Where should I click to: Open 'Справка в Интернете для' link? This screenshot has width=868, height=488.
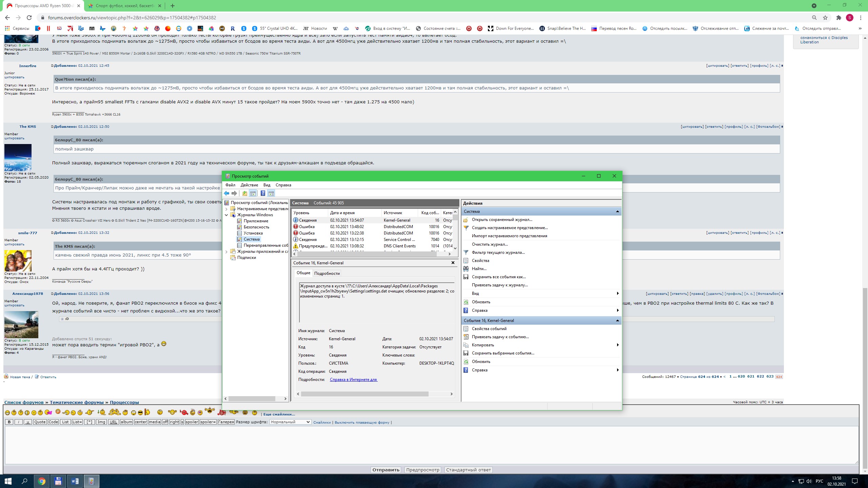[353, 380]
